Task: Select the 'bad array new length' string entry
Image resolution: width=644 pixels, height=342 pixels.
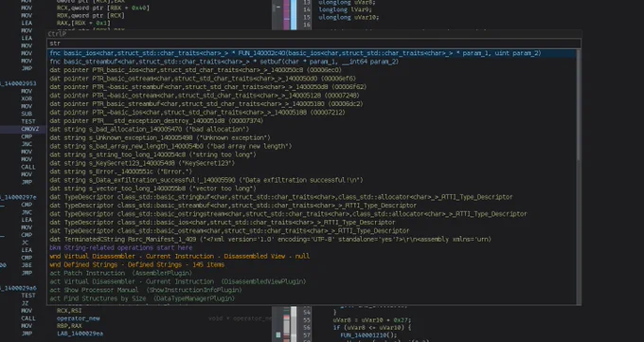Action: pos(312,146)
